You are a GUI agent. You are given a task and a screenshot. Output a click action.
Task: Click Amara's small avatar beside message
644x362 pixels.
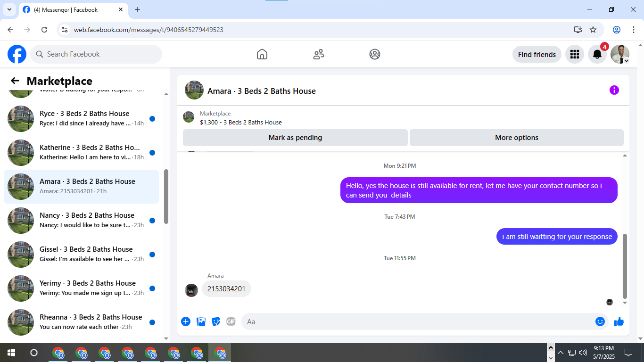(x=191, y=290)
